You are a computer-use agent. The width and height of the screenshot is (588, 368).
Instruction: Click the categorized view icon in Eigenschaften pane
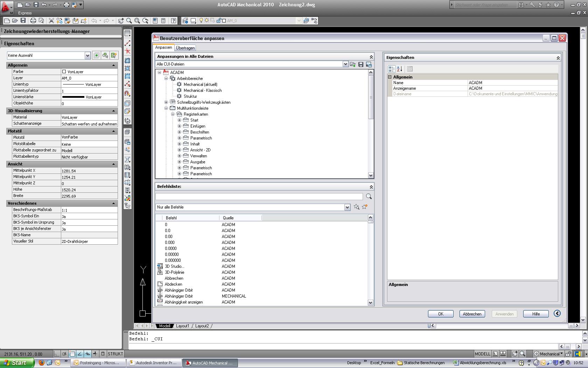pyautogui.click(x=392, y=69)
